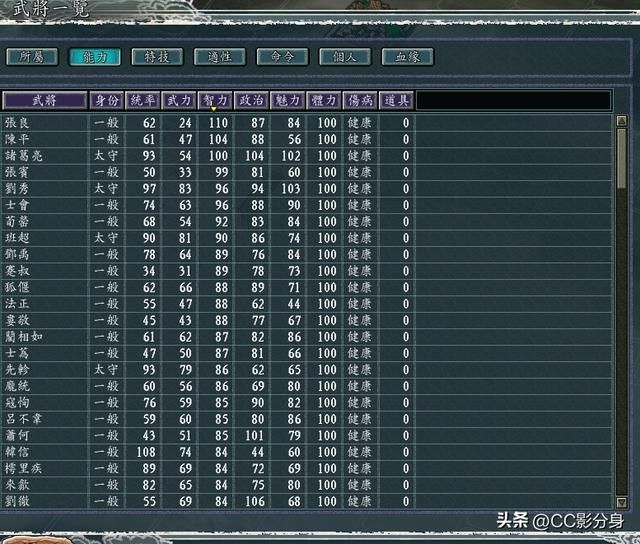Sort by the 武力 column header
This screenshot has width=640, height=544.
click(x=179, y=100)
